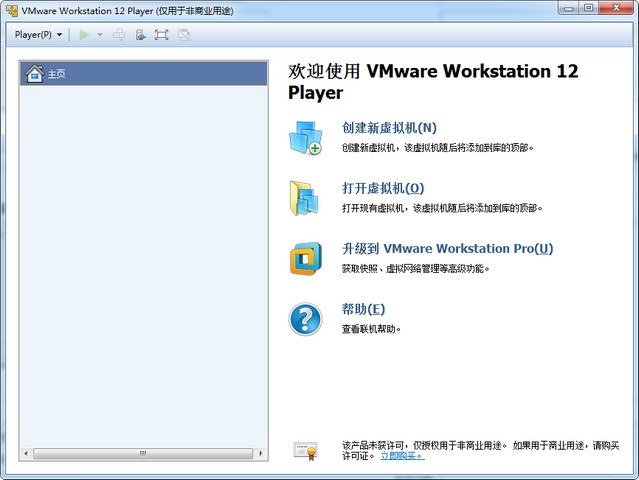Click the 立即购买 buy now link
The image size is (639, 480).
pyautogui.click(x=403, y=456)
